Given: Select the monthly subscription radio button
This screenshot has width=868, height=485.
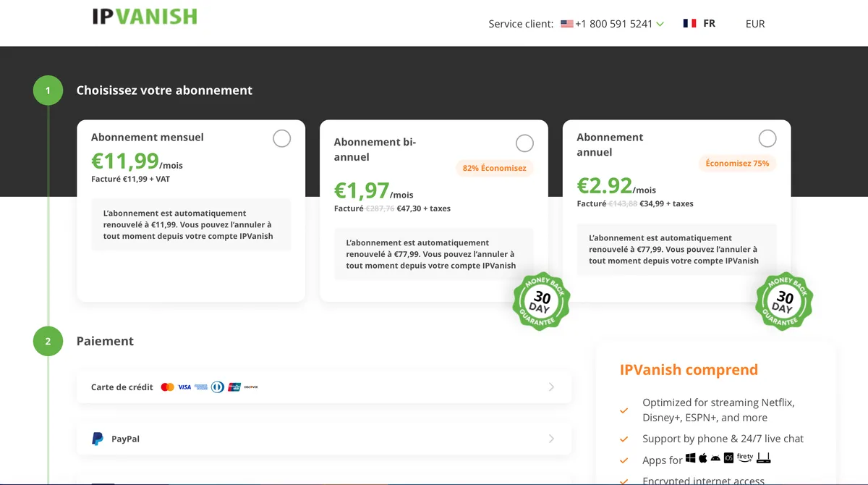Looking at the screenshot, I should (x=281, y=138).
